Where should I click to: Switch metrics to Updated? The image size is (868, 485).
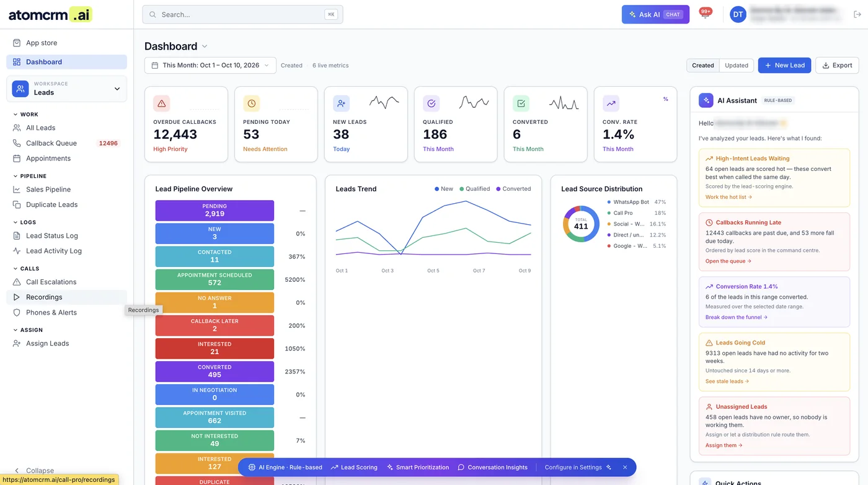click(x=737, y=65)
